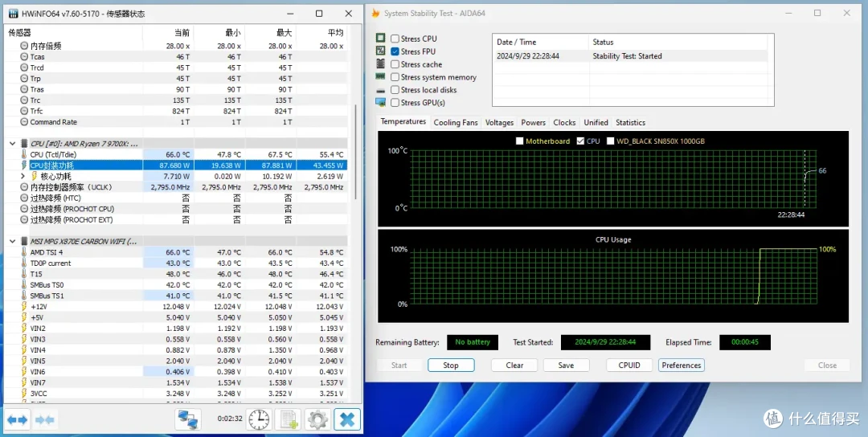Screen dimensions: 868x437
Task: Stop the stability test
Action: (x=451, y=365)
